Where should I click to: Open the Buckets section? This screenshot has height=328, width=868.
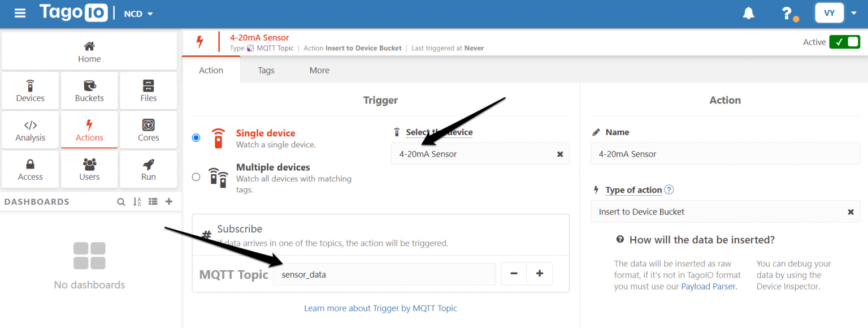click(89, 90)
